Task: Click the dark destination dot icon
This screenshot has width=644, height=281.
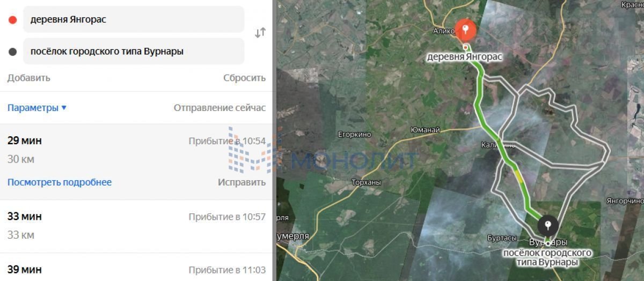Action: [x=12, y=52]
